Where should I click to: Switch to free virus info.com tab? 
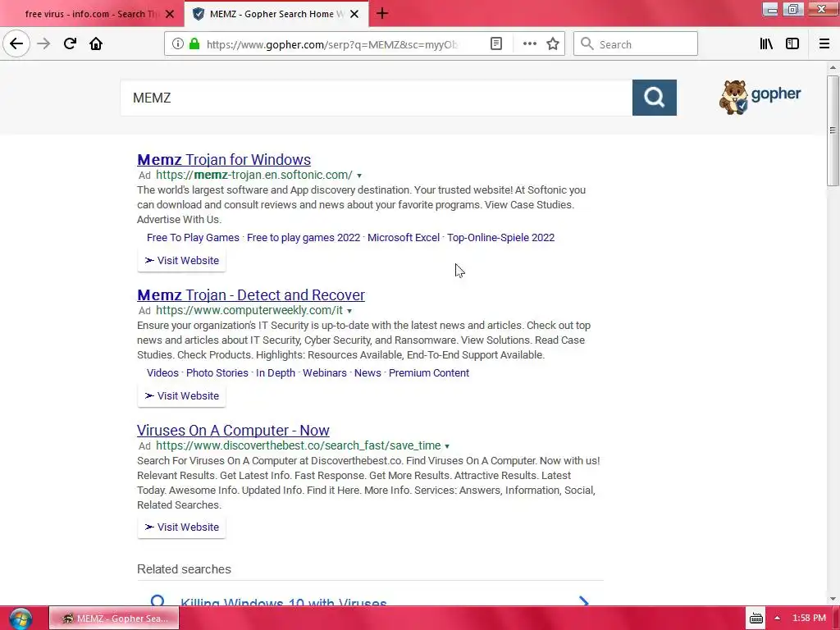tap(92, 14)
